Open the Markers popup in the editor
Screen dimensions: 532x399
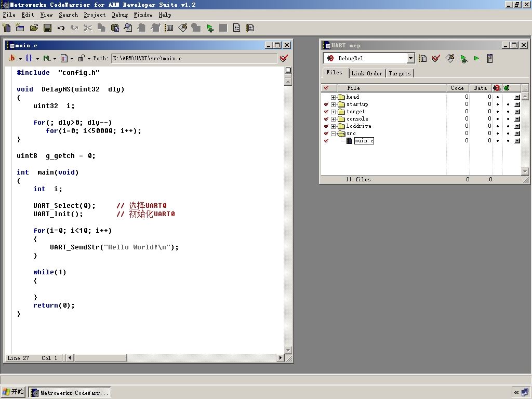[49, 58]
